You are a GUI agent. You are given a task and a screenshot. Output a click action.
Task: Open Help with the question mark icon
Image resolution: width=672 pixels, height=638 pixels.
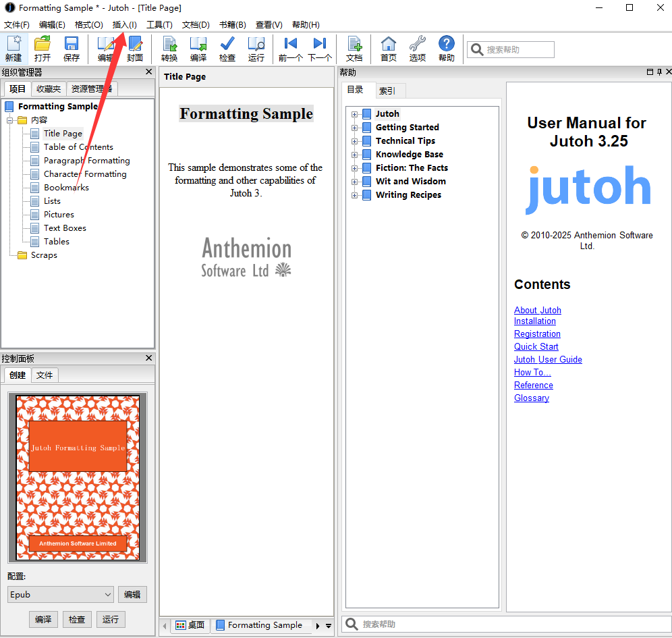447,49
